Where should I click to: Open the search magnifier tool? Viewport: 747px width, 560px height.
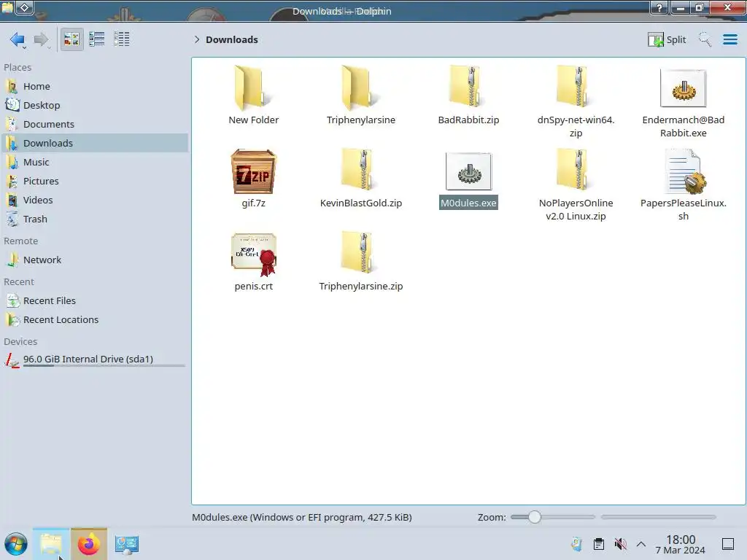point(705,39)
